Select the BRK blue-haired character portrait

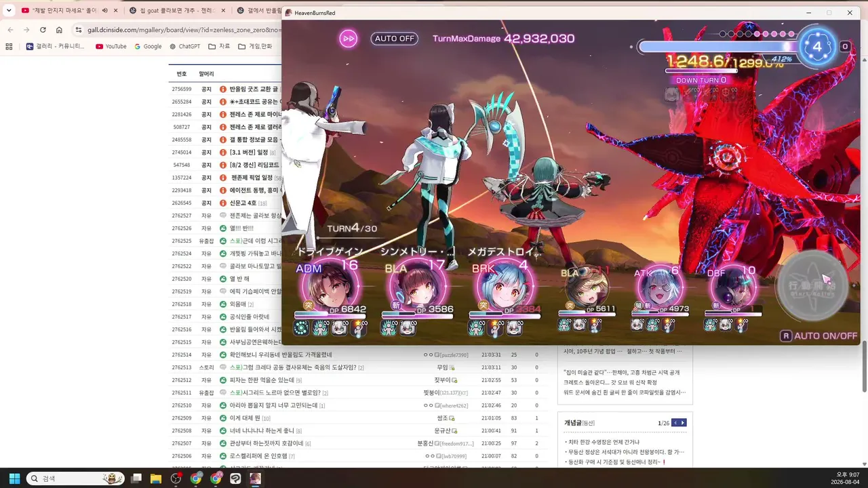pyautogui.click(x=506, y=285)
